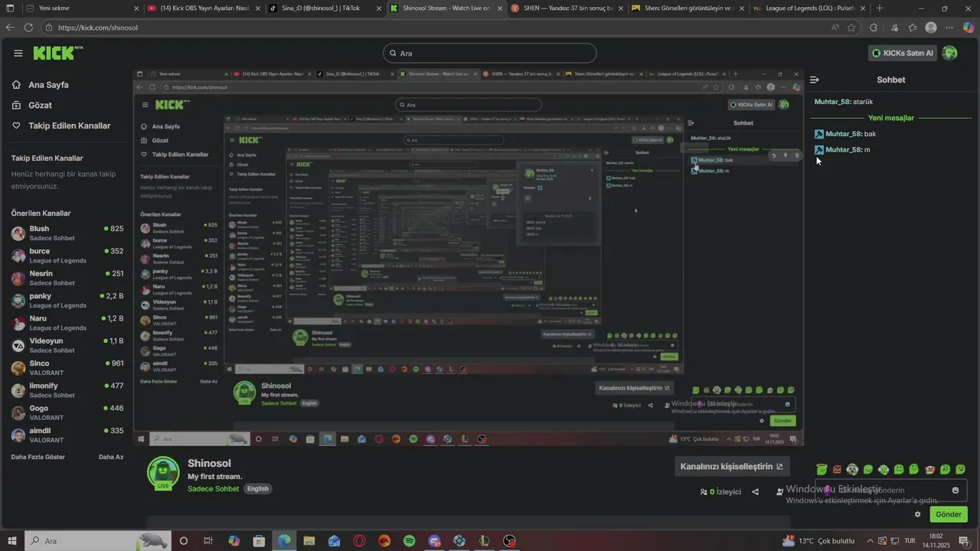980x551 pixels.
Task: Click Kanalınızı kişiselleştirin button
Action: (732, 466)
